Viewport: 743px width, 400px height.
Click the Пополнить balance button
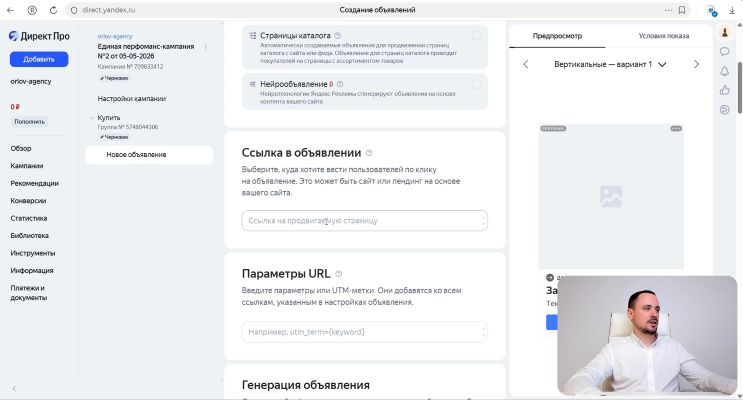pyautogui.click(x=29, y=122)
